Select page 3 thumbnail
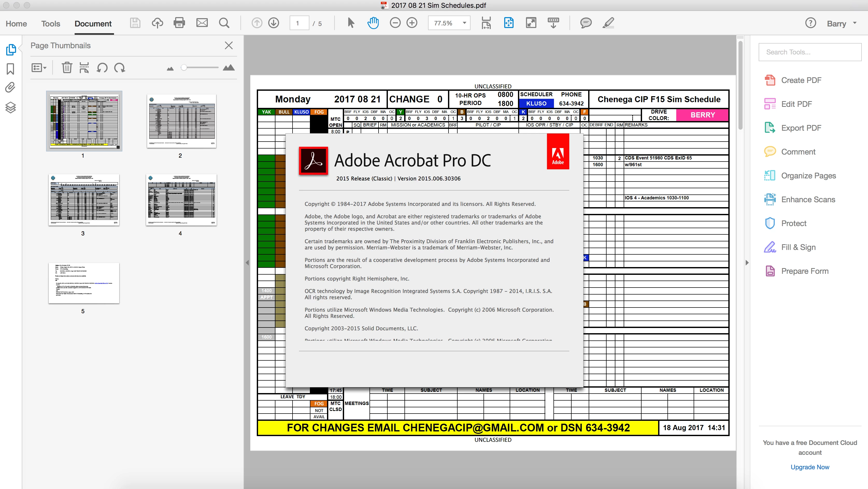868x489 pixels. coord(84,200)
